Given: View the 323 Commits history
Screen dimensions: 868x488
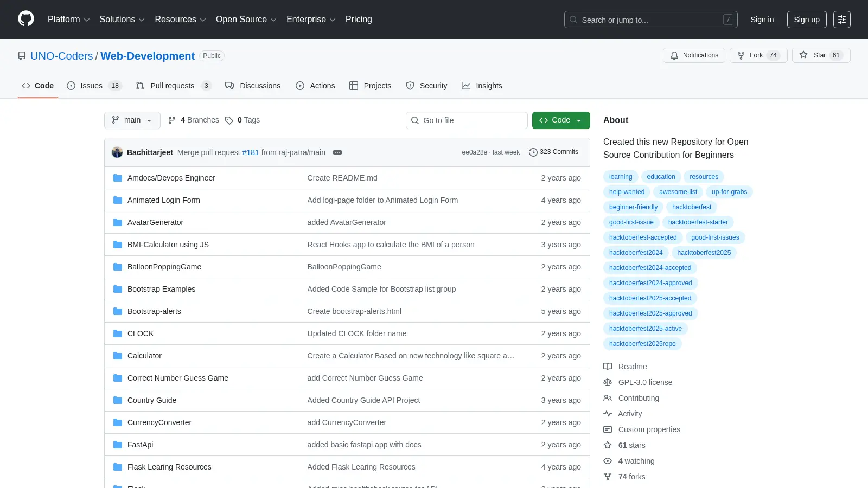Looking at the screenshot, I should click(554, 152).
